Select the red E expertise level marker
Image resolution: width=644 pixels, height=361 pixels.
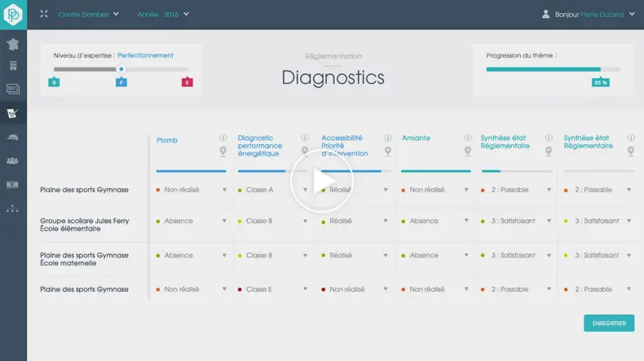tap(187, 82)
